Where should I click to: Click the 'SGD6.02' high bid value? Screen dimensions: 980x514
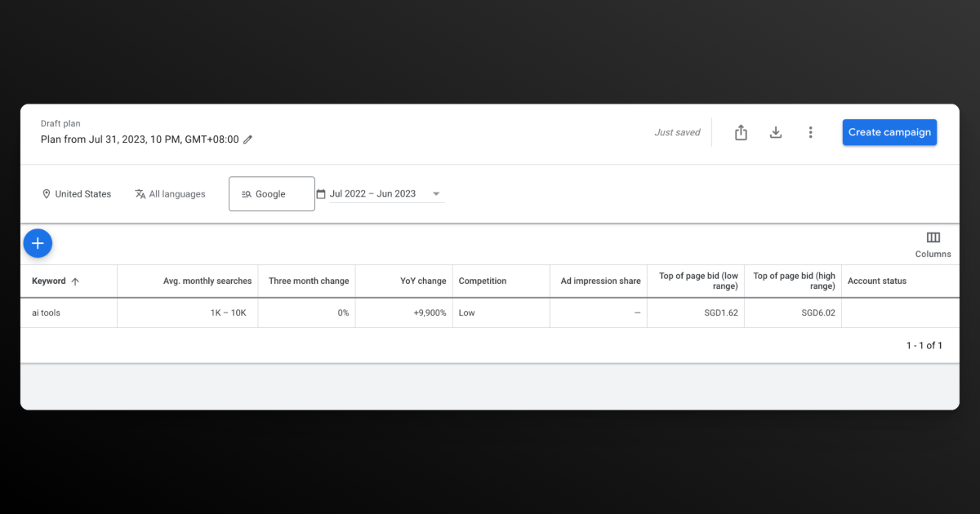tap(817, 313)
